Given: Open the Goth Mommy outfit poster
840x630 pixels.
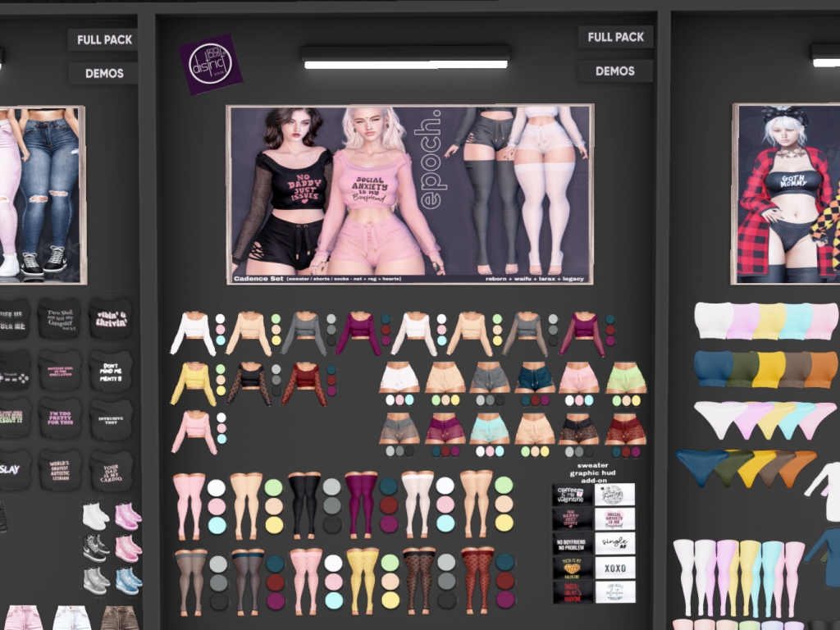Looking at the screenshot, I should point(786,194).
